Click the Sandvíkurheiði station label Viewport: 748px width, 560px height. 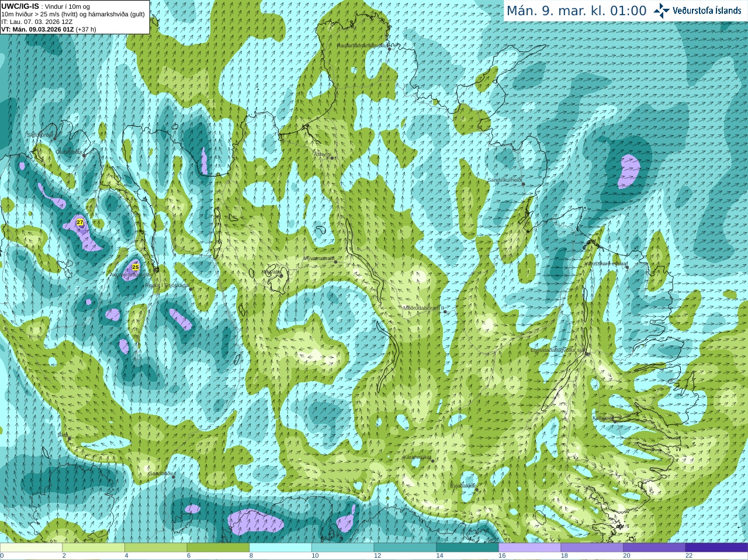click(x=505, y=180)
